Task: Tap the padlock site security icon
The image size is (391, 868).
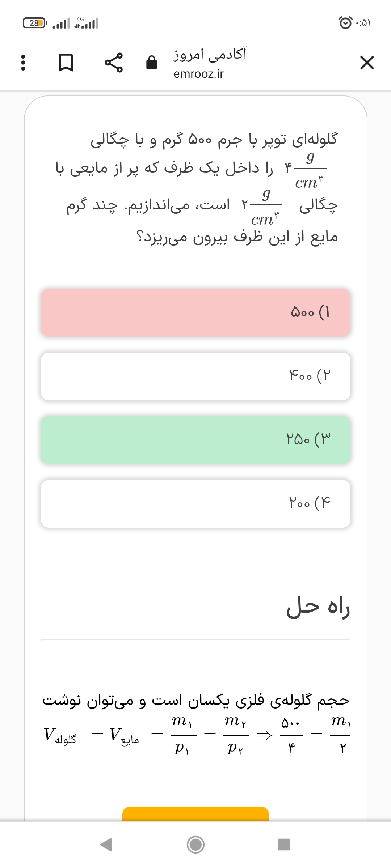Action: coord(151,63)
